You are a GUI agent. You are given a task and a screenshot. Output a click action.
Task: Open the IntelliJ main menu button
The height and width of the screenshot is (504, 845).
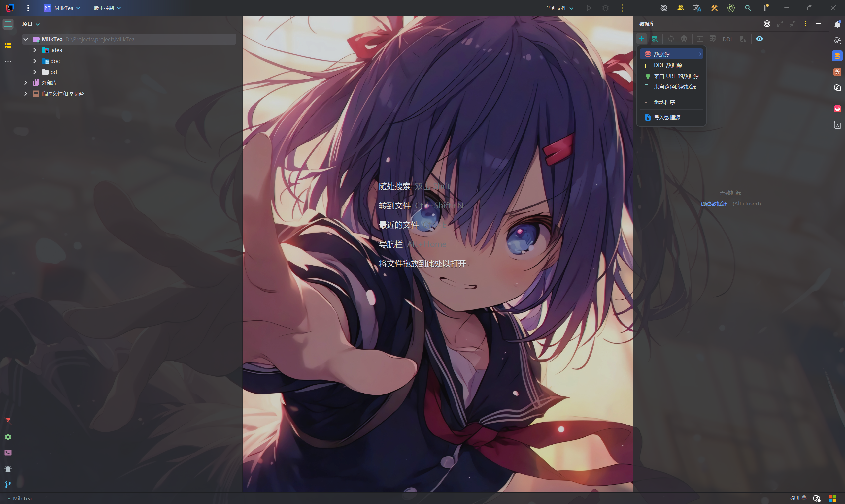coord(28,8)
